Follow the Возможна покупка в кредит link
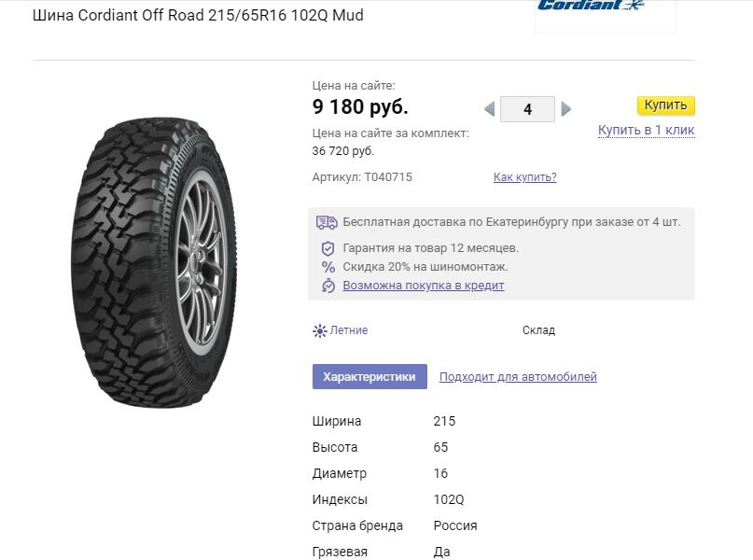 pos(423,286)
